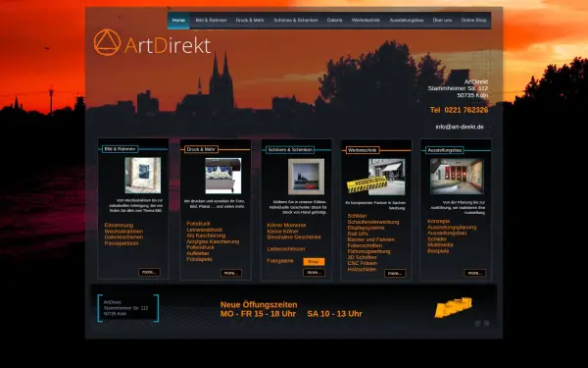The height and width of the screenshot is (368, 588).
Task: Click the Leinwanddruck link
Action: (205, 230)
